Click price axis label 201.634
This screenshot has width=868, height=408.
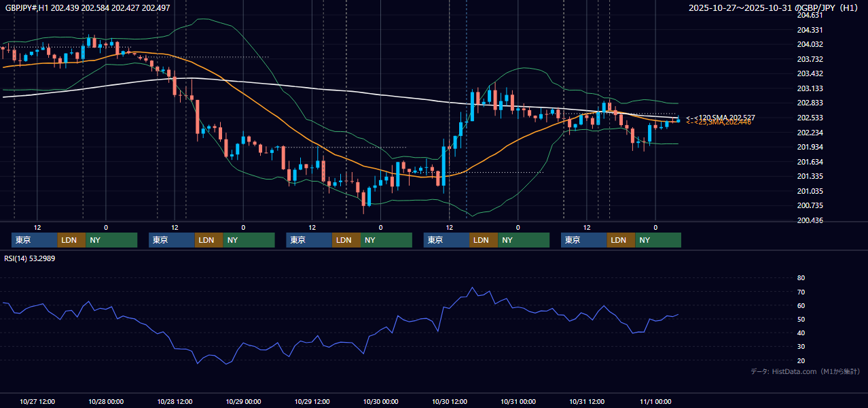click(x=810, y=162)
